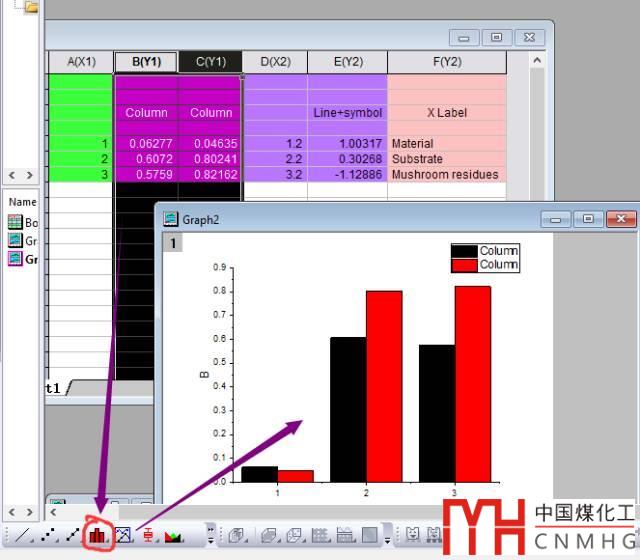Maximize the Graph2 window
The image size is (640, 560).
pyautogui.click(x=588, y=219)
